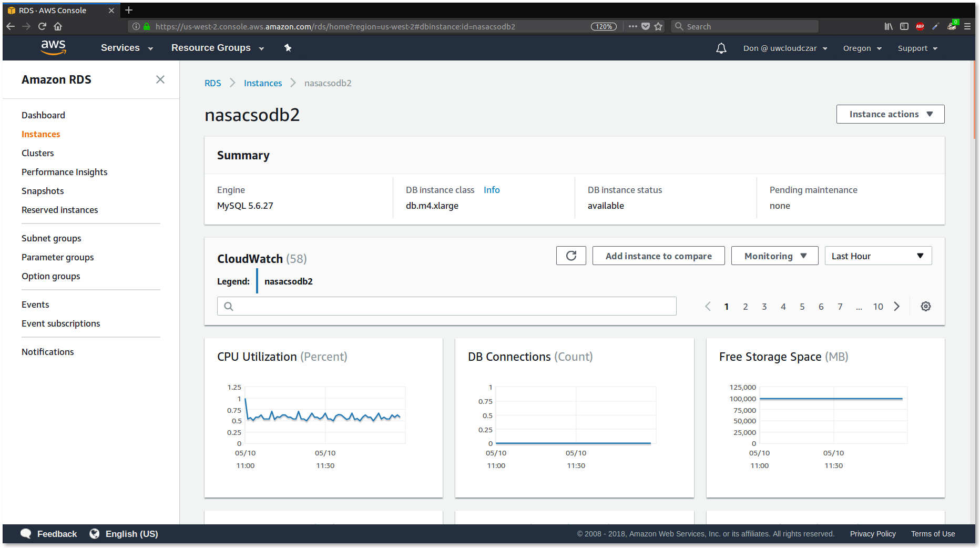
Task: Open page actions ellipsis menu
Action: click(x=632, y=26)
